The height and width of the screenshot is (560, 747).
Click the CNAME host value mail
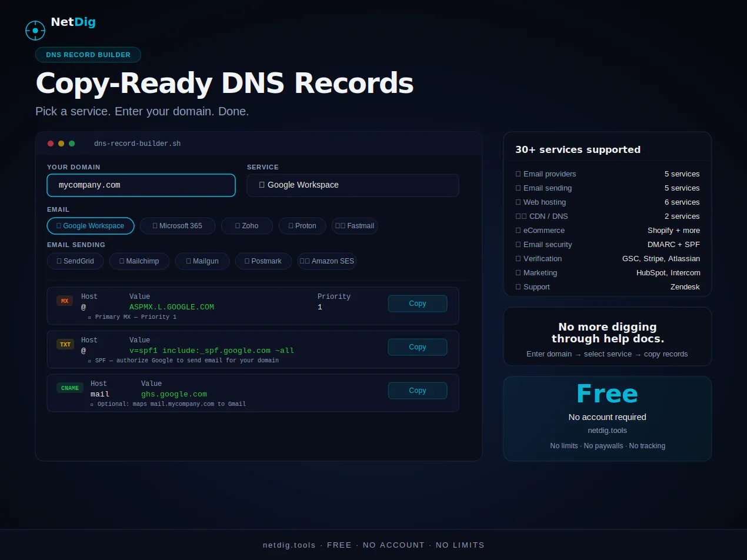100,394
